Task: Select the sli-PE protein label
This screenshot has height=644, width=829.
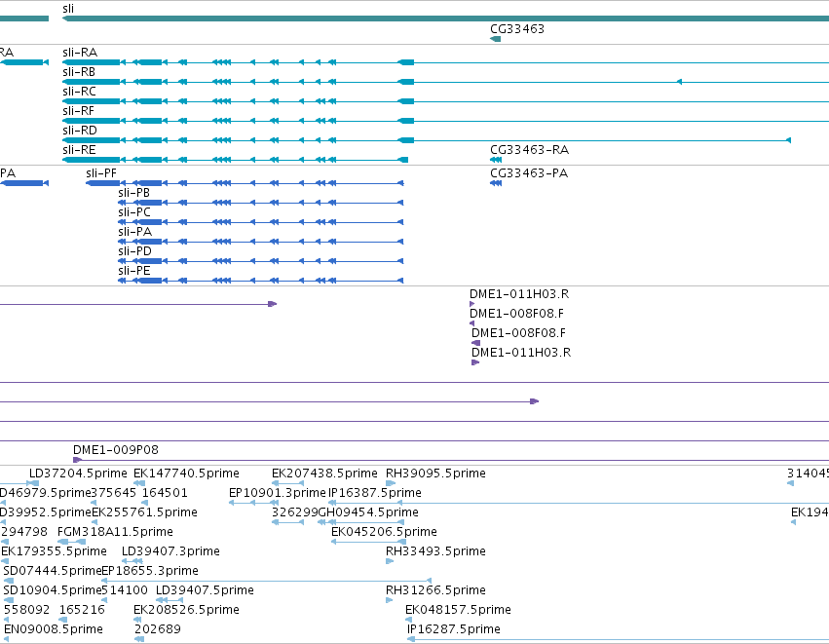Action: coord(134,271)
